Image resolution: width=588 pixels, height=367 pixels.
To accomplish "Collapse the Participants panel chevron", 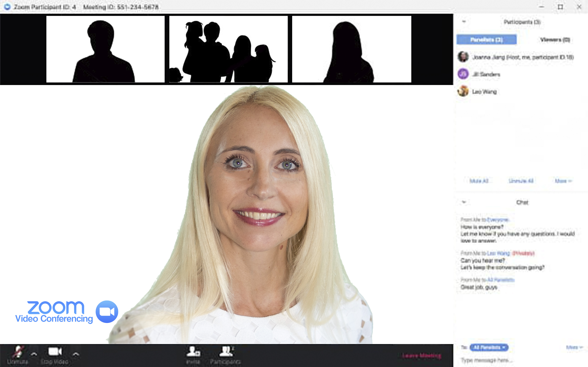I will (464, 22).
